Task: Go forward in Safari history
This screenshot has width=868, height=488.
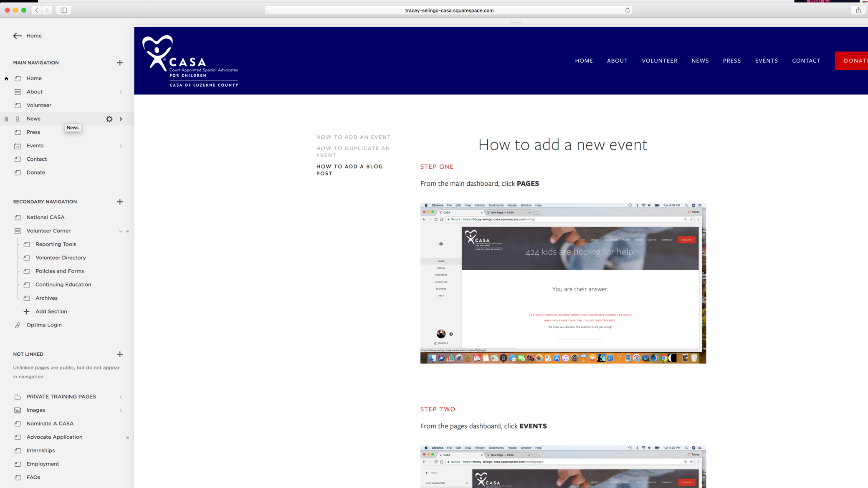Action: pyautogui.click(x=47, y=10)
